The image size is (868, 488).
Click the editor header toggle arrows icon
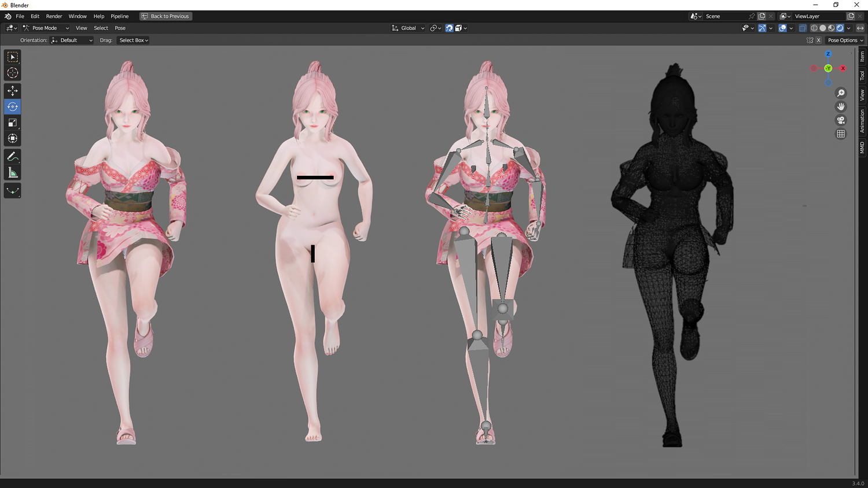pos(860,28)
